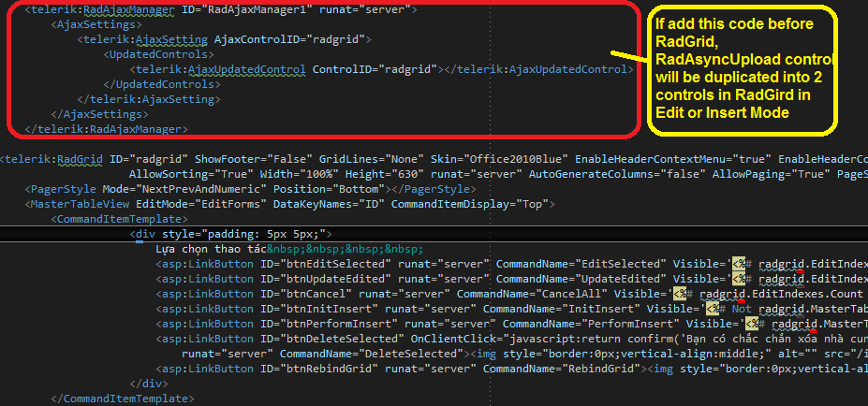Click the closing </telerik:RadAjaxManager> tag
Image resolution: width=868 pixels, height=406 pixels.
pyautogui.click(x=107, y=129)
